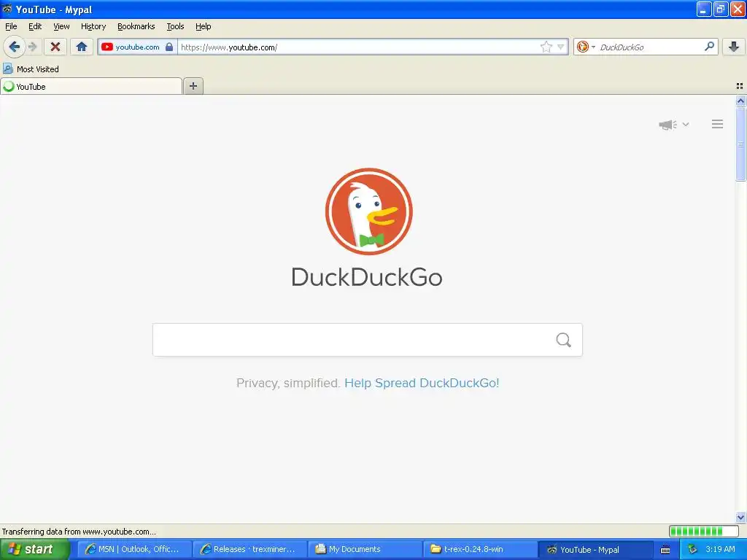Click the list all tabs grid icon
747x560 pixels.
[740, 86]
